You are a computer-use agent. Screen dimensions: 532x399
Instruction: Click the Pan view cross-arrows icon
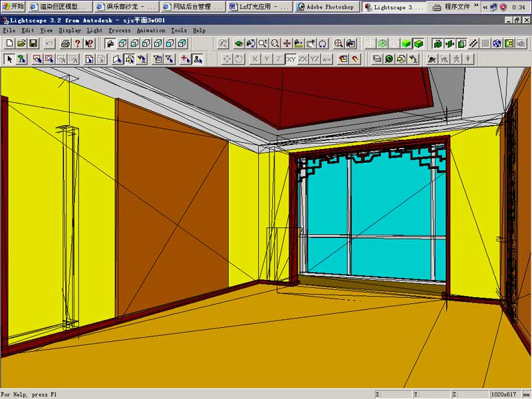(x=287, y=43)
